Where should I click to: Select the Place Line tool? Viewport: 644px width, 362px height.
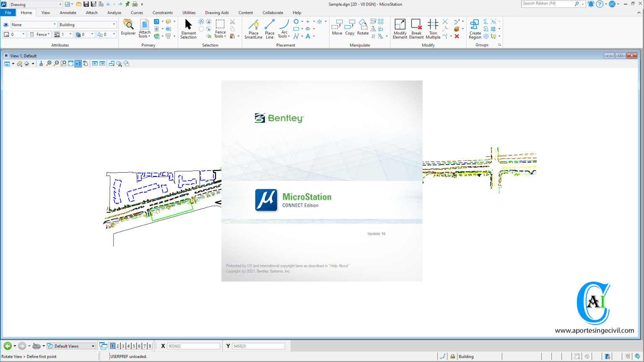point(269,28)
